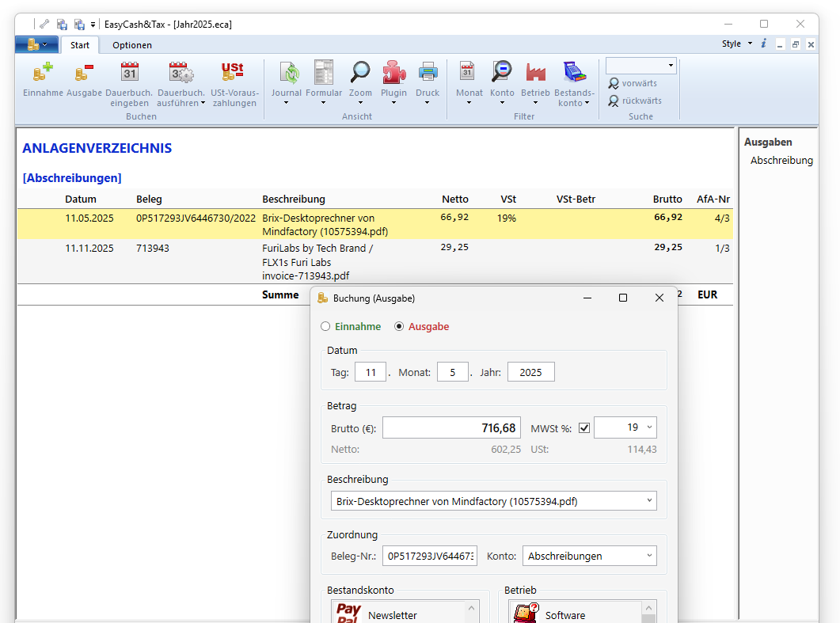Click the Druck printer icon

pyautogui.click(x=428, y=73)
